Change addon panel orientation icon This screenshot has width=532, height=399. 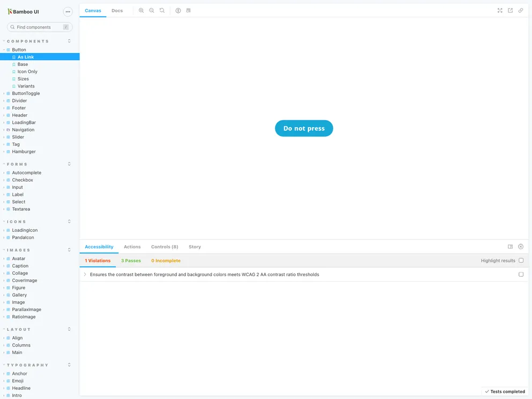(510, 246)
